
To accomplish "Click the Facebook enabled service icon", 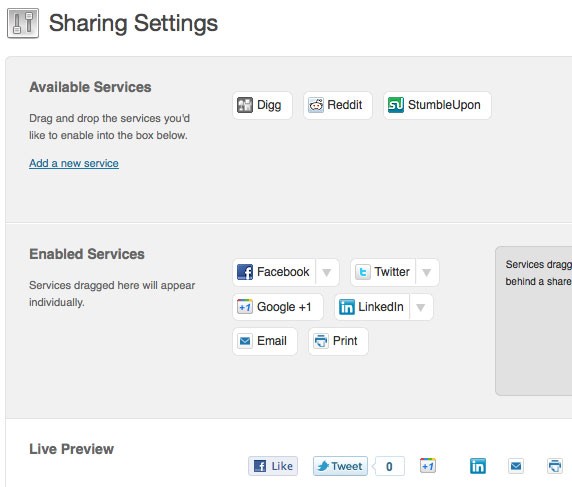I will [x=244, y=272].
